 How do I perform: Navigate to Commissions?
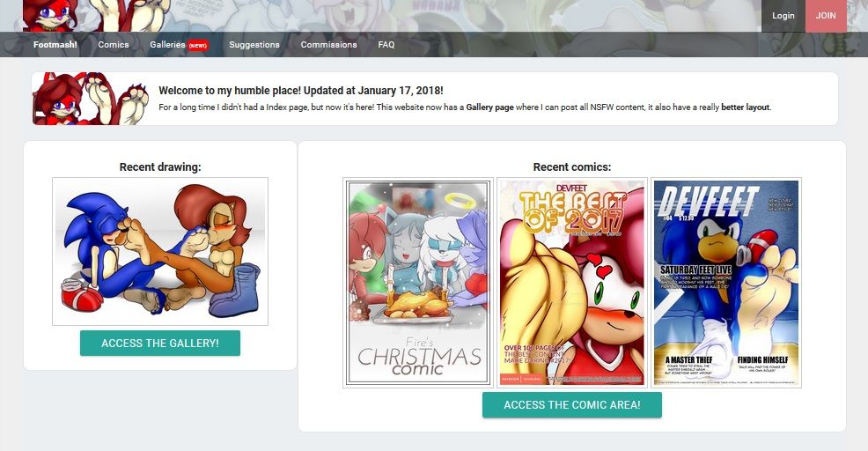tap(329, 44)
